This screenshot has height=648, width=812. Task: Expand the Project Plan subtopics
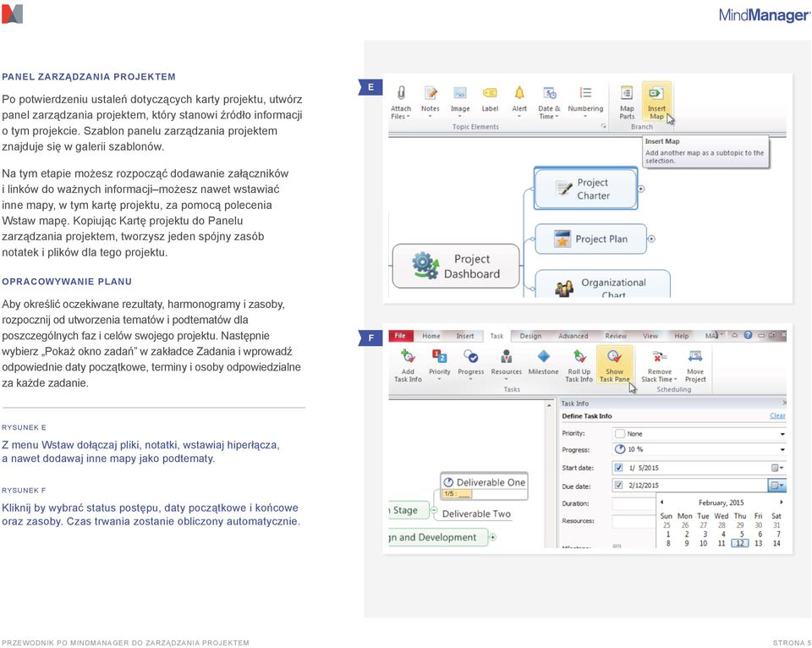click(651, 239)
